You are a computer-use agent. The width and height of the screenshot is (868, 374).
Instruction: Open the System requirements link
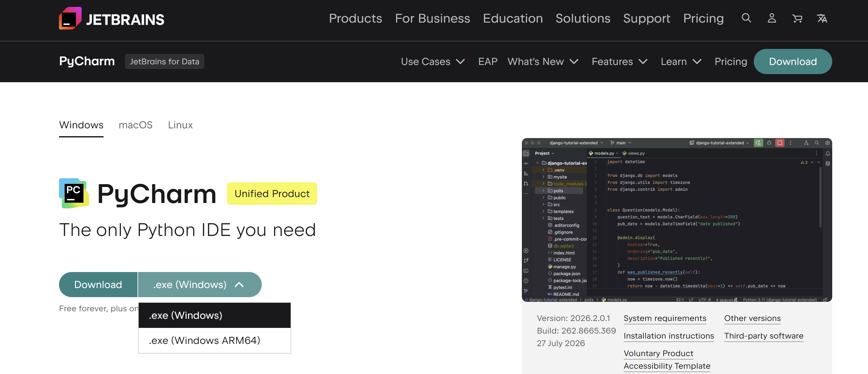665,318
